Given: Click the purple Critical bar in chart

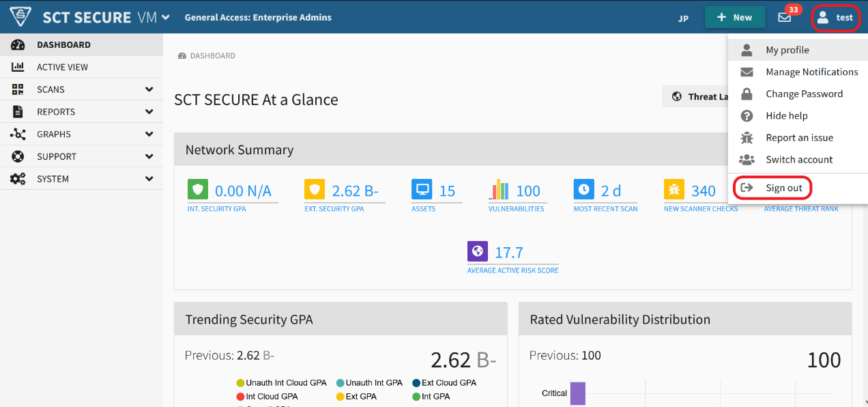Looking at the screenshot, I should pyautogui.click(x=578, y=394).
